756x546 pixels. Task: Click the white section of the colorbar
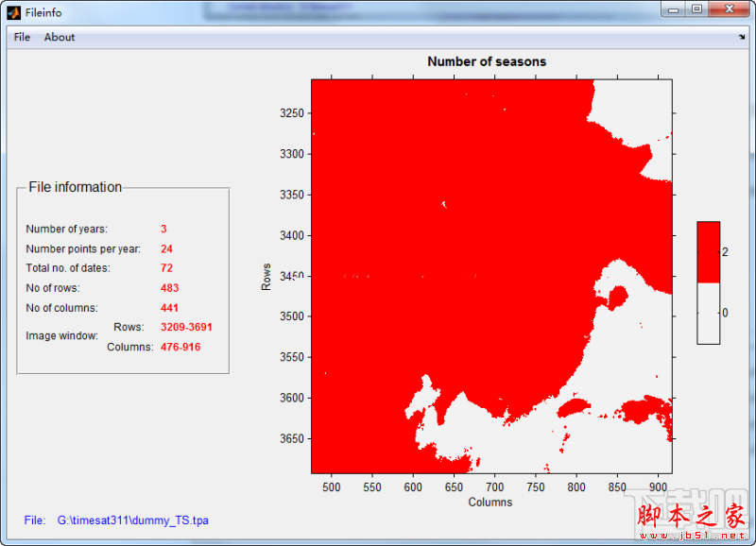point(709,314)
